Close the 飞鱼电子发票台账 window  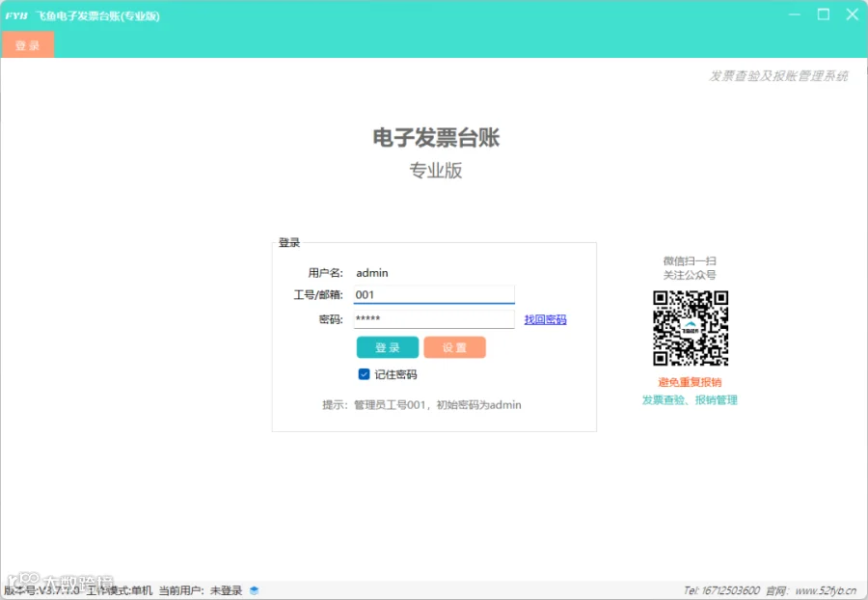click(x=853, y=14)
